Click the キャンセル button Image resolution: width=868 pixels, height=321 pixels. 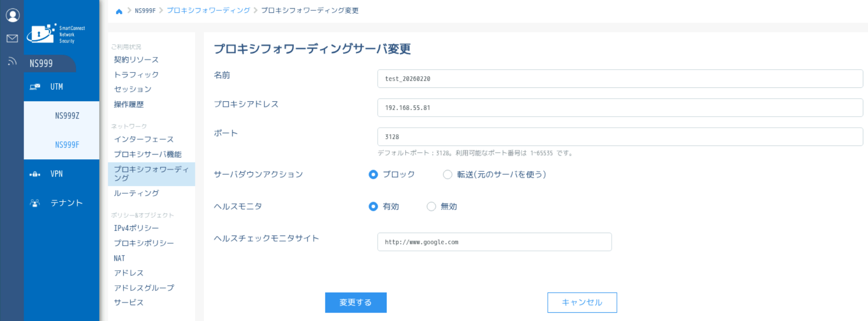point(582,302)
